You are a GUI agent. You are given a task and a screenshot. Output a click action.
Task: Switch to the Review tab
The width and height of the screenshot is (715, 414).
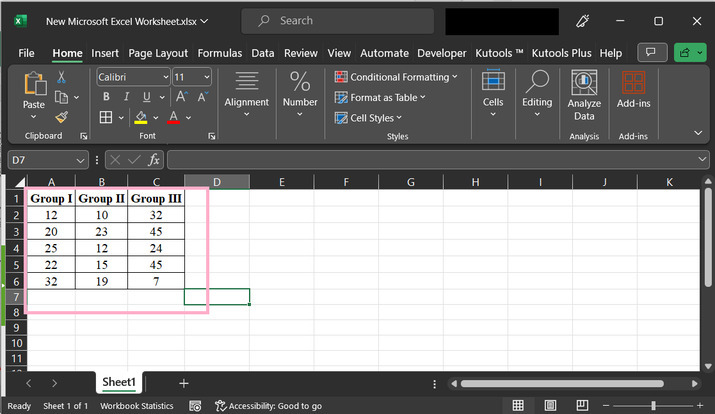tap(301, 53)
